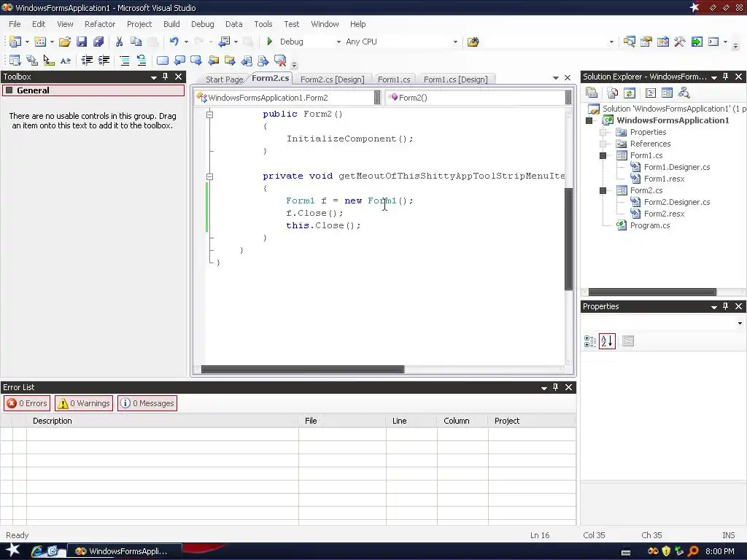
Task: Open Toolbox via hammer and wrench icon
Action: (x=680, y=42)
